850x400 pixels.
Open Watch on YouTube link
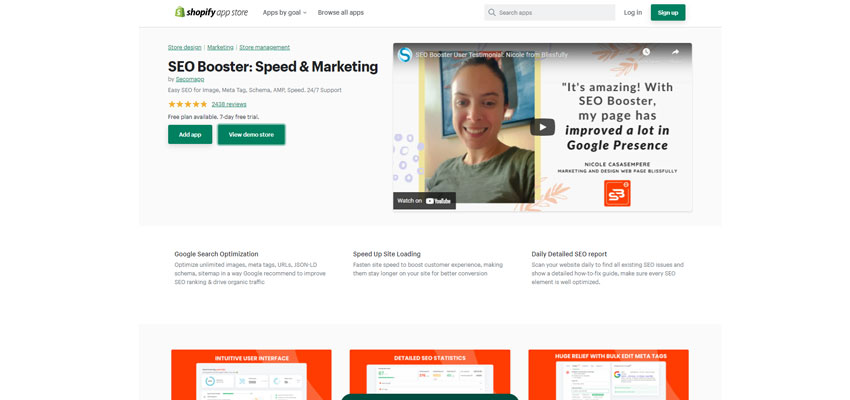click(424, 201)
